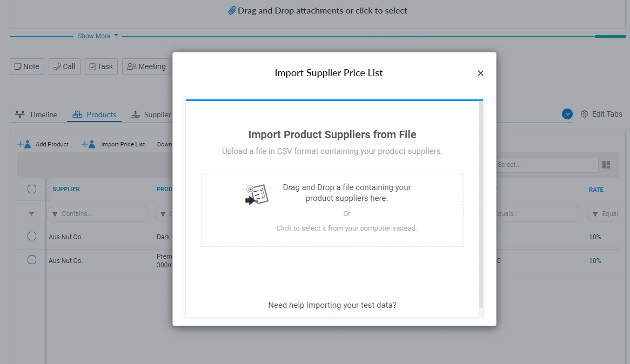Viewport: 630px width, 364px height.
Task: Check the second Aus Nut Co. row checkbox
Action: pos(31,260)
